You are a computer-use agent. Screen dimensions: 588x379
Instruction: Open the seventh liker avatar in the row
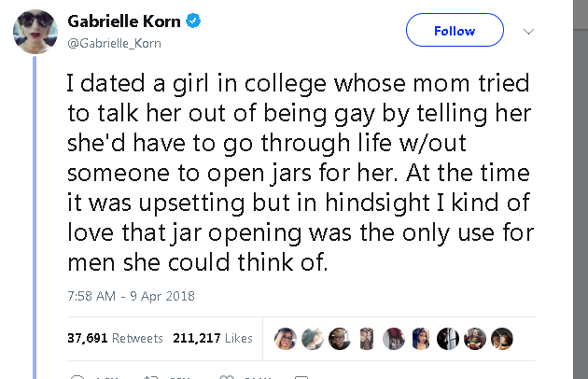click(448, 338)
